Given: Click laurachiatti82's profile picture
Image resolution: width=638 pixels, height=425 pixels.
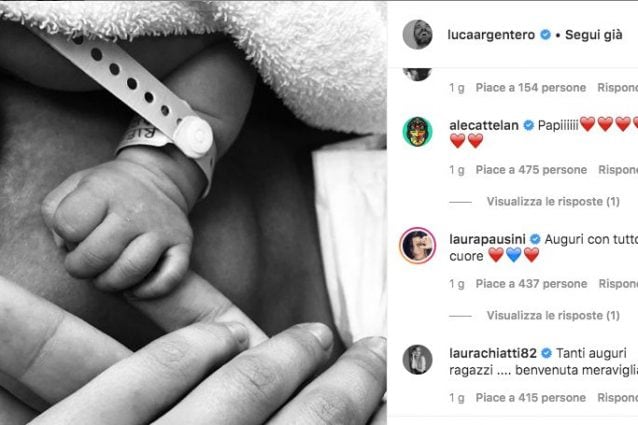Looking at the screenshot, I should tap(417, 360).
